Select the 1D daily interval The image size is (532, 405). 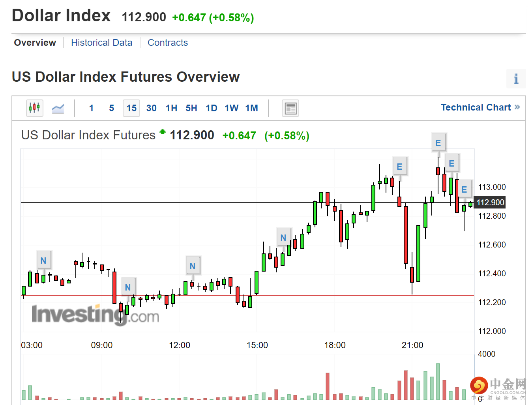pyautogui.click(x=212, y=108)
